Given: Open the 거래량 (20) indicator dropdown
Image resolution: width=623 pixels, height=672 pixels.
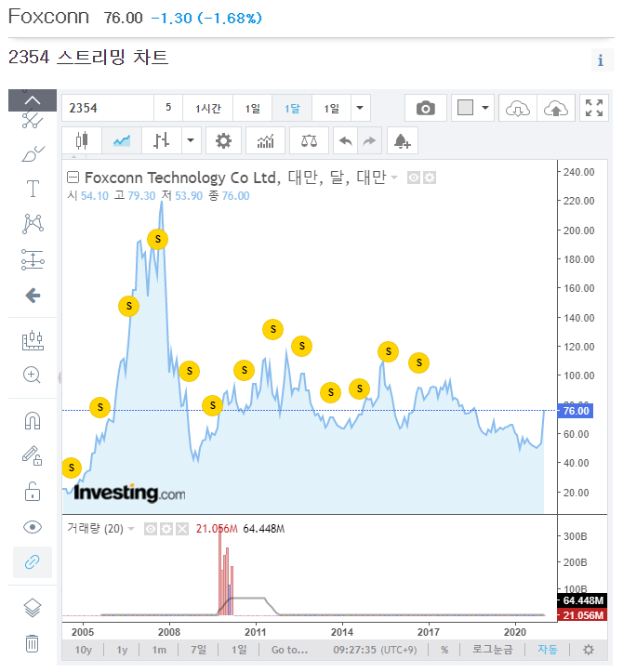Looking at the screenshot, I should [x=131, y=529].
